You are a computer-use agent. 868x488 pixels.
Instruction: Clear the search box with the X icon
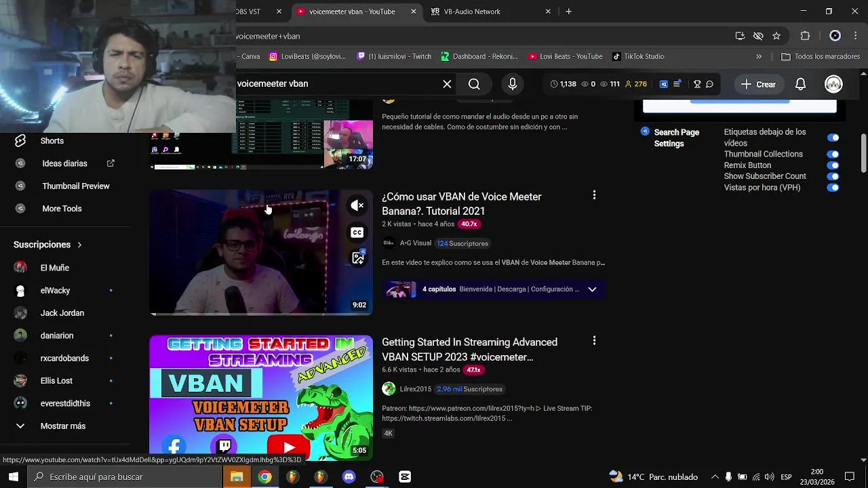pos(447,84)
